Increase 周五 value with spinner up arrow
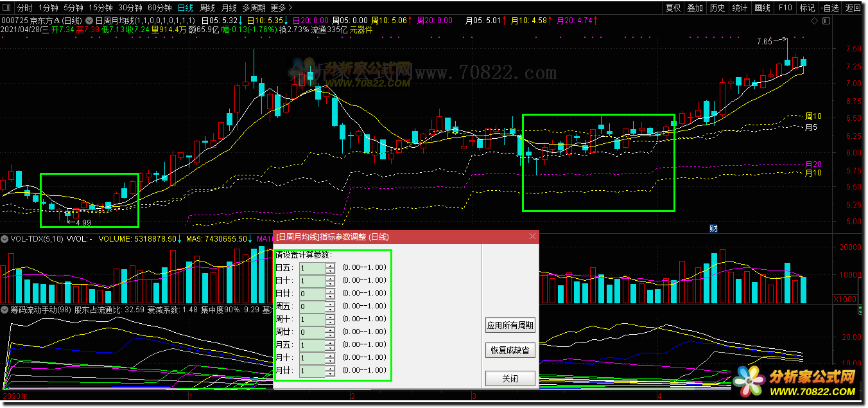Screen dimensions: 868x408 [331, 303]
